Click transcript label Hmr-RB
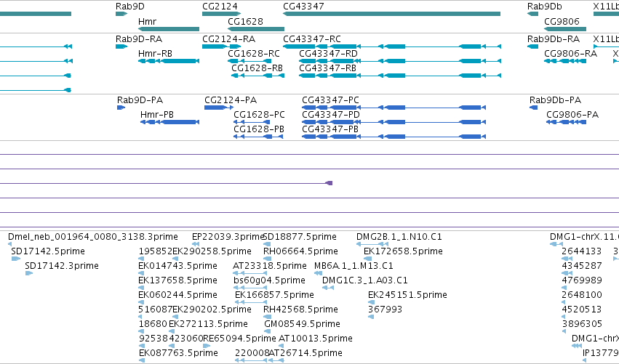619x364 pixels. tap(155, 54)
